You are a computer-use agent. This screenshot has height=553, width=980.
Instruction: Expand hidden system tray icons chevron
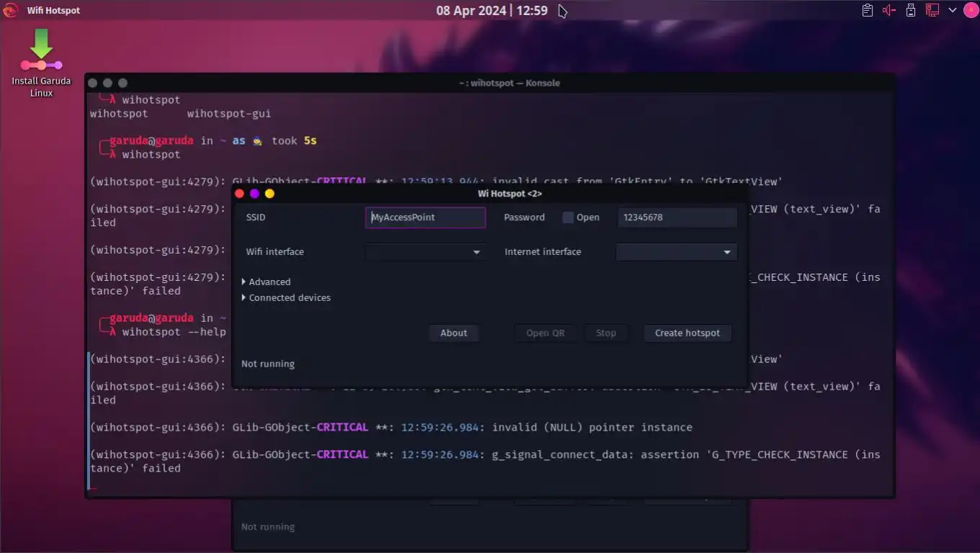click(953, 10)
